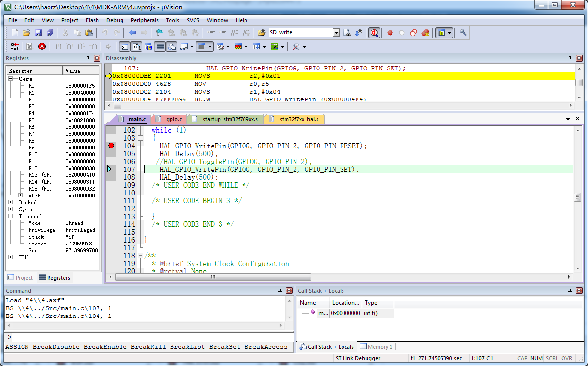This screenshot has width=588, height=366.
Task: Disable all breakpoints in the toolbar
Action: coord(414,33)
